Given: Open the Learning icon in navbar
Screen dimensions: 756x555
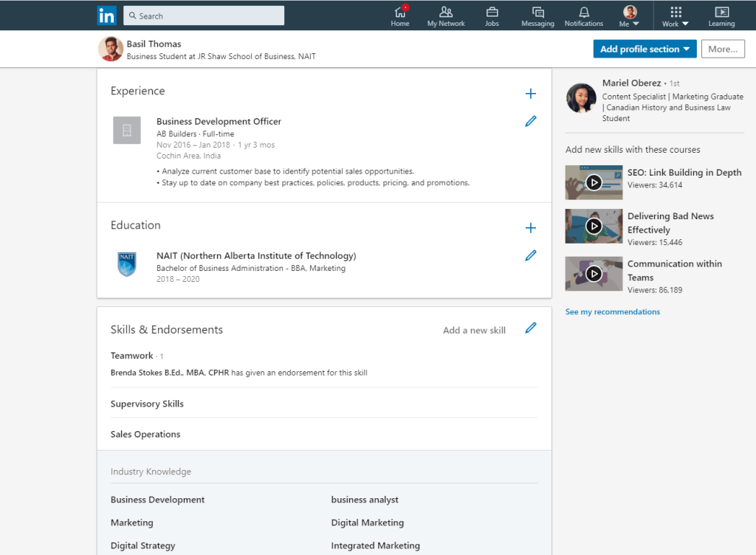Looking at the screenshot, I should point(721,13).
